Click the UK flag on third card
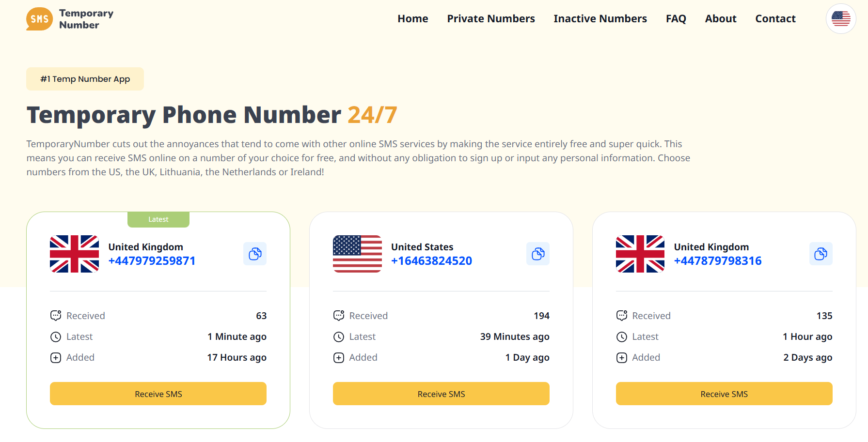868x442 pixels. 640,254
